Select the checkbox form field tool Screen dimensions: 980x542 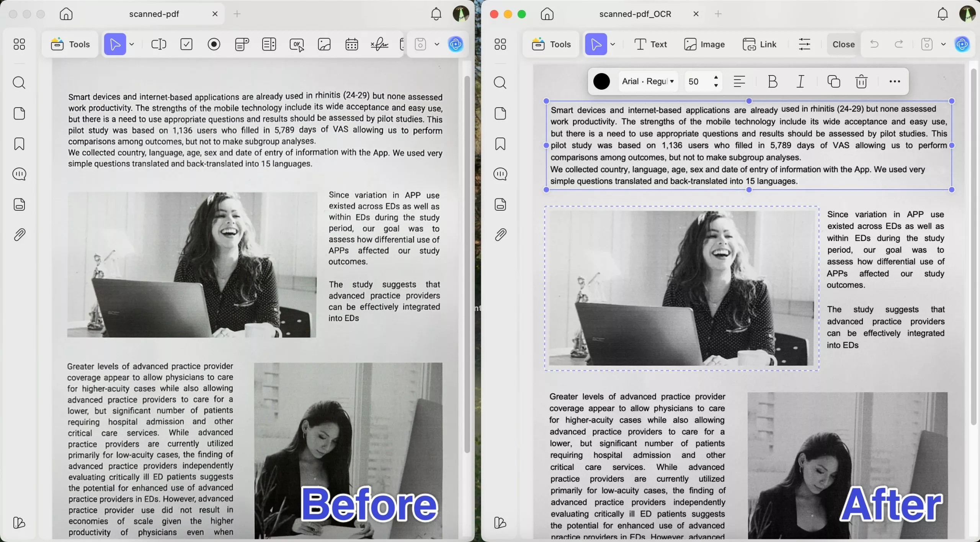click(186, 44)
